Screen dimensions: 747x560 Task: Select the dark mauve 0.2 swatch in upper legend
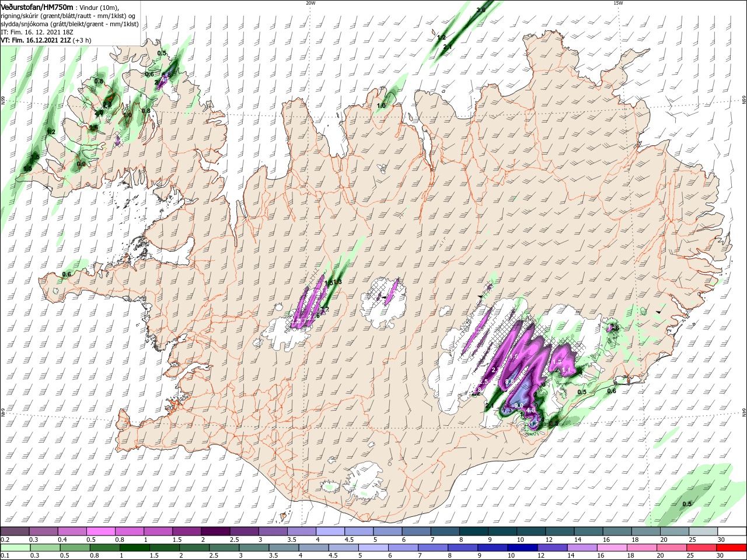click(x=15, y=531)
